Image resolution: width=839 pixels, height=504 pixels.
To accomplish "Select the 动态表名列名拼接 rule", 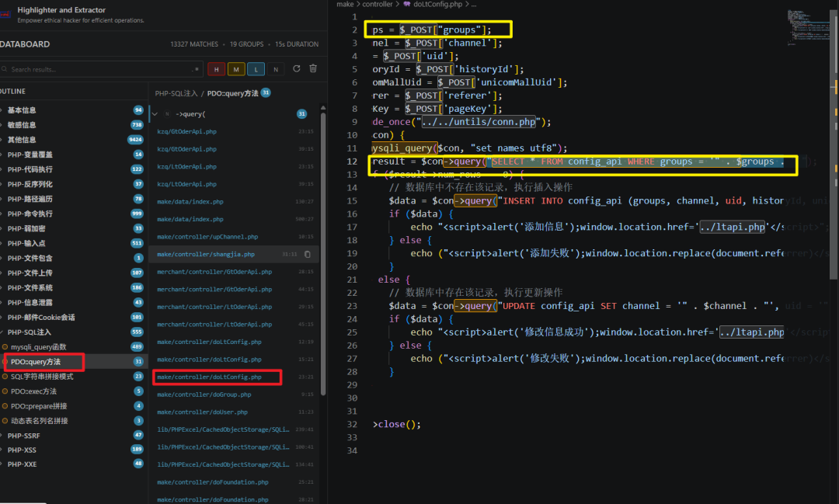I will (x=39, y=421).
